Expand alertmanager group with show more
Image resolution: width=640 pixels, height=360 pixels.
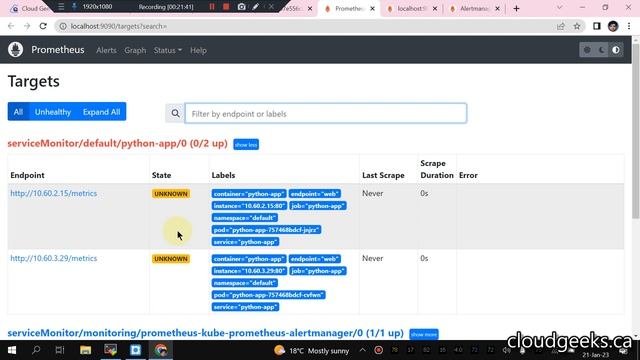click(424, 334)
